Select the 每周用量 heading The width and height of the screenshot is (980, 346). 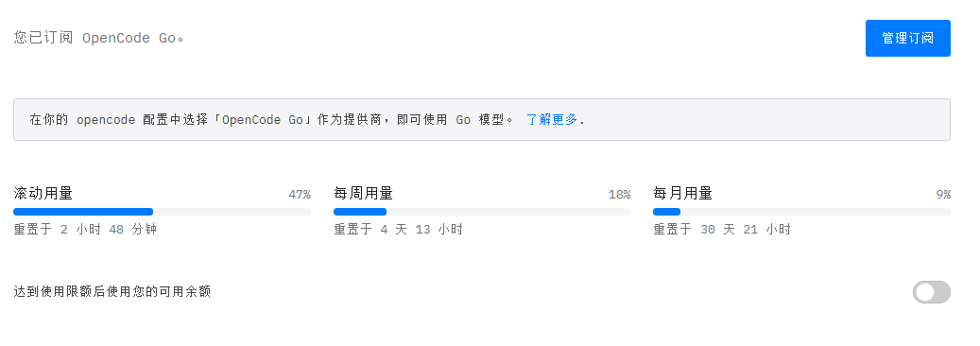[363, 194]
